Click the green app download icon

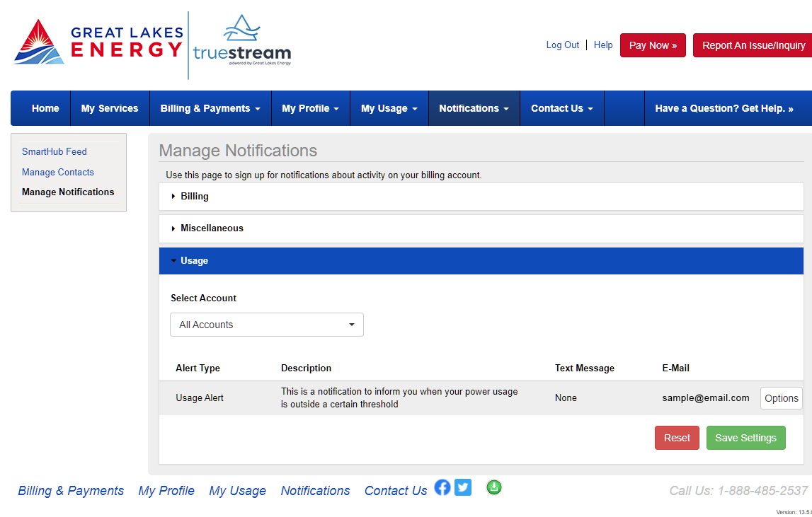click(493, 487)
